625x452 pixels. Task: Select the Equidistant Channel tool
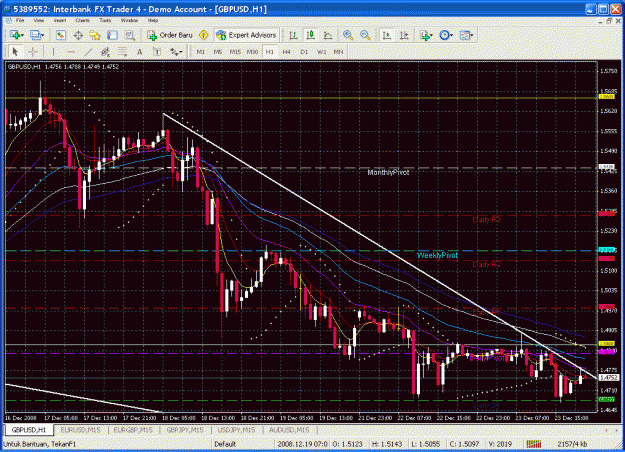click(x=105, y=51)
